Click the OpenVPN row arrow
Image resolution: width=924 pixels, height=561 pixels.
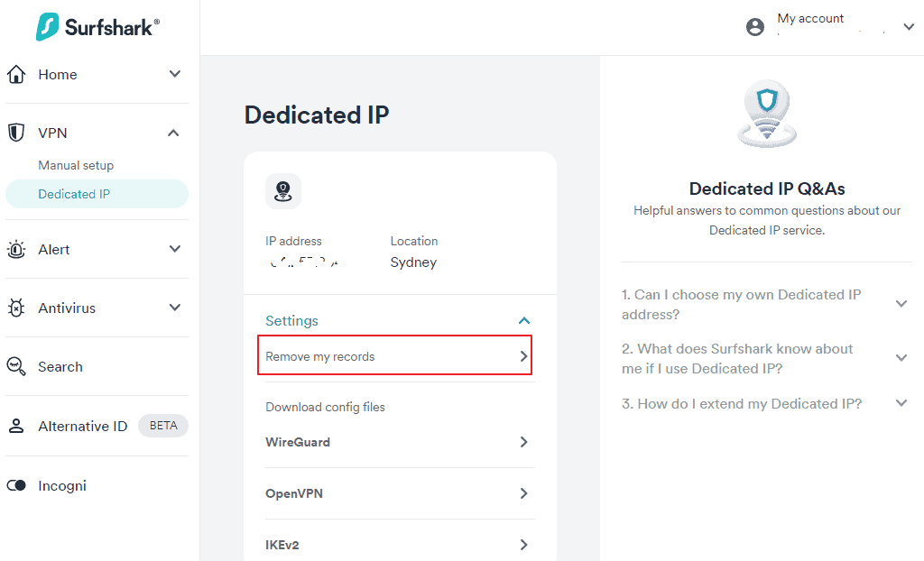click(x=523, y=493)
